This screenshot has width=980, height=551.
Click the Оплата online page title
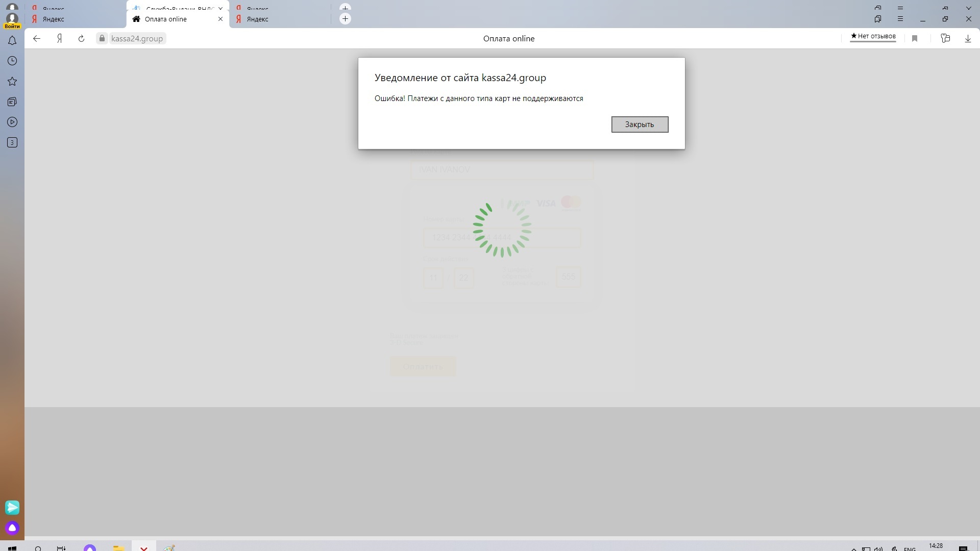[509, 39]
